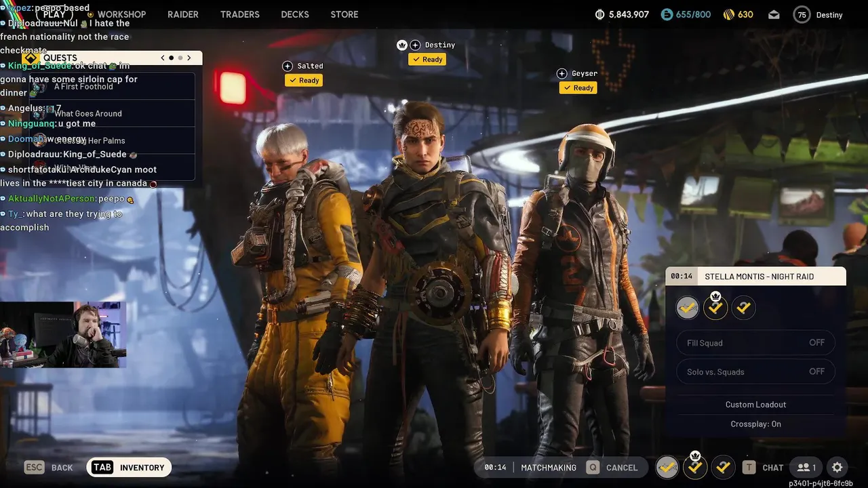The width and height of the screenshot is (868, 488).
Task: Select the first quest page dot
Action: coord(172,58)
